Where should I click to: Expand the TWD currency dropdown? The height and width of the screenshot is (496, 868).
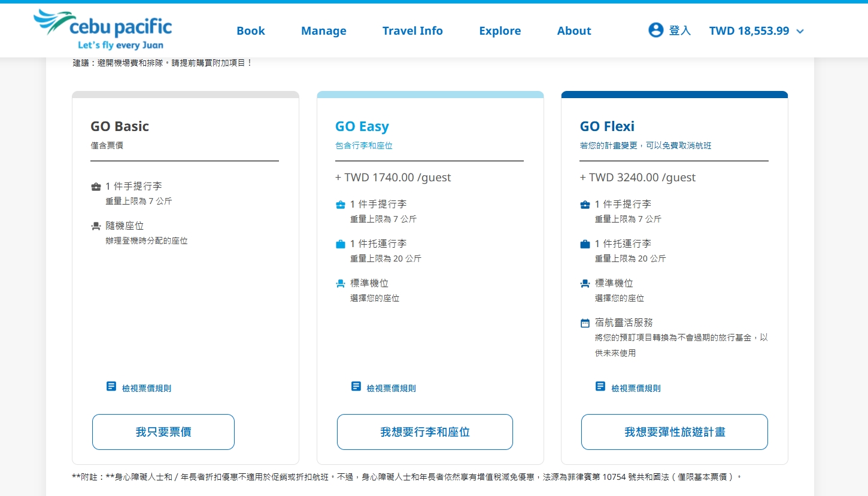[757, 31]
